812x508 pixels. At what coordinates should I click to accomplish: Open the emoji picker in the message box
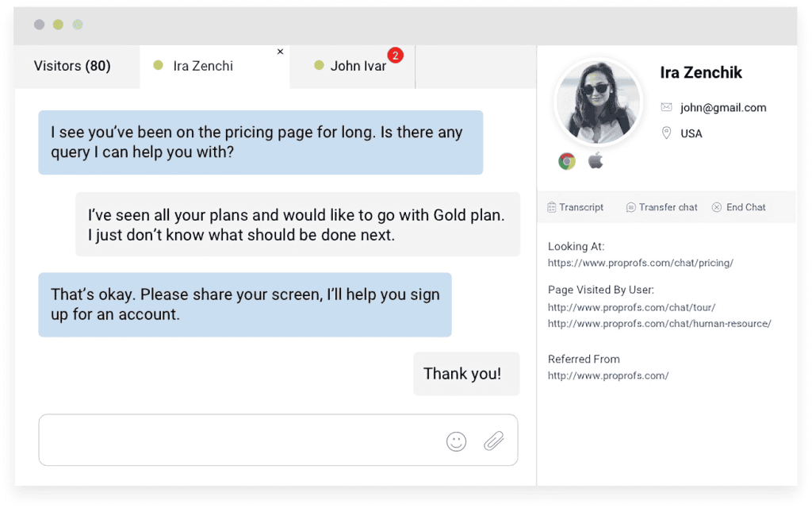click(x=456, y=441)
